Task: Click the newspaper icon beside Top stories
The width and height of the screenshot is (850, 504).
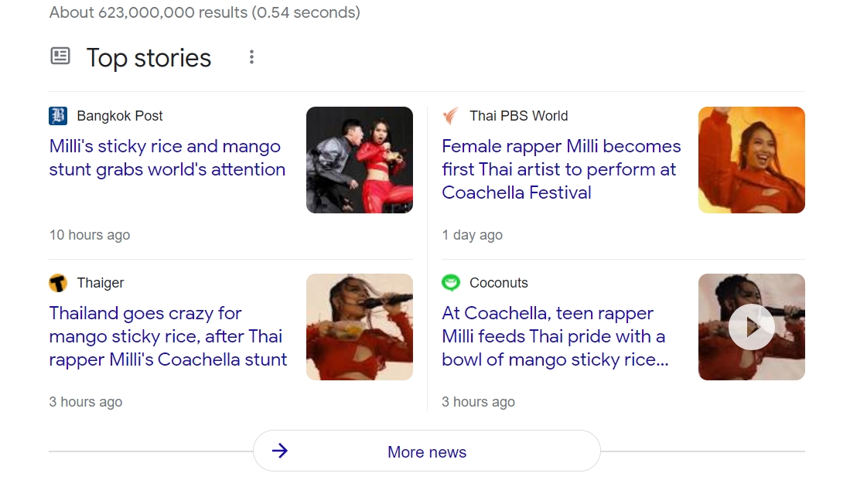Action: point(60,56)
